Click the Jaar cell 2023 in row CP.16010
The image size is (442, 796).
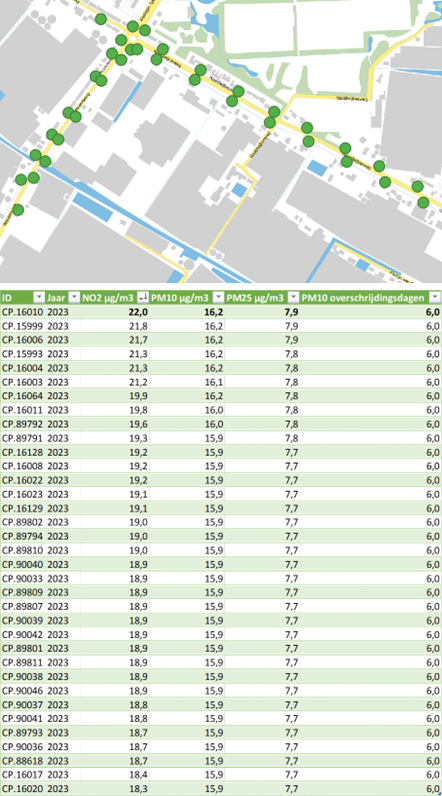(57, 312)
